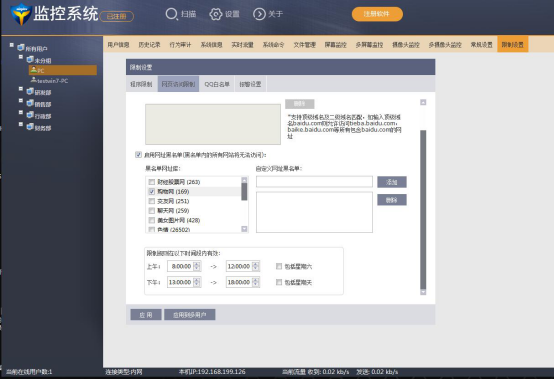Click the shield logo of 监控系统
Screen dimensions: 554x380
point(21,14)
